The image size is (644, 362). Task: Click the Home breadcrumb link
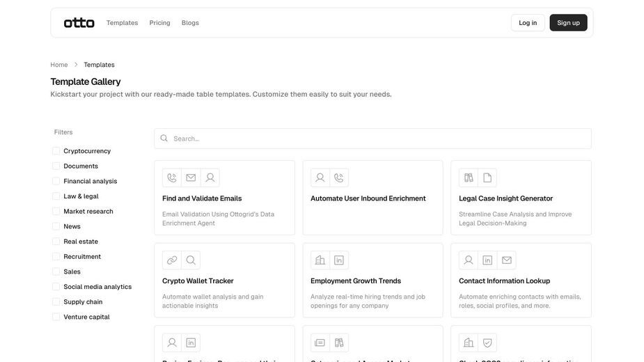coord(59,65)
